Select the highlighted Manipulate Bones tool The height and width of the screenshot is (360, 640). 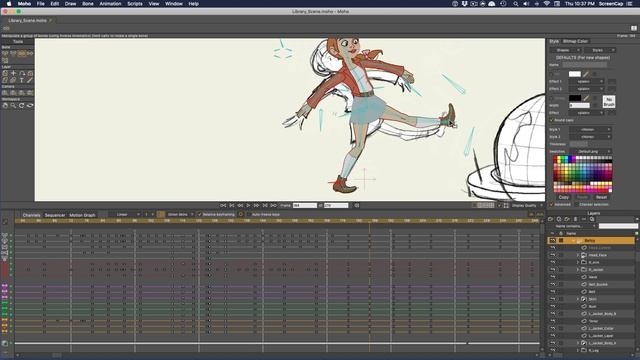(x=22, y=53)
